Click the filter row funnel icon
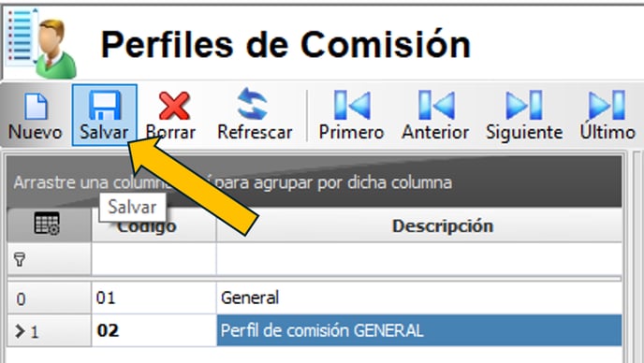The width and height of the screenshot is (644, 363). click(20, 259)
